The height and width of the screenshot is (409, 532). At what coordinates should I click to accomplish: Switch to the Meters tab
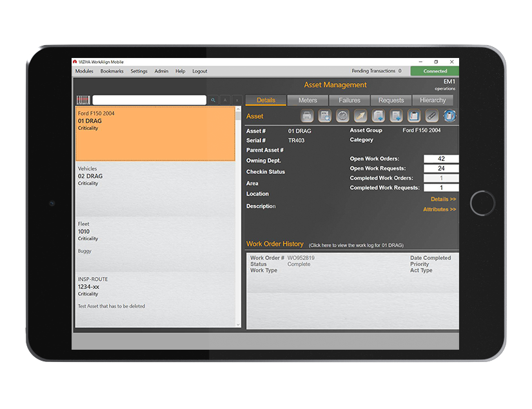[308, 100]
